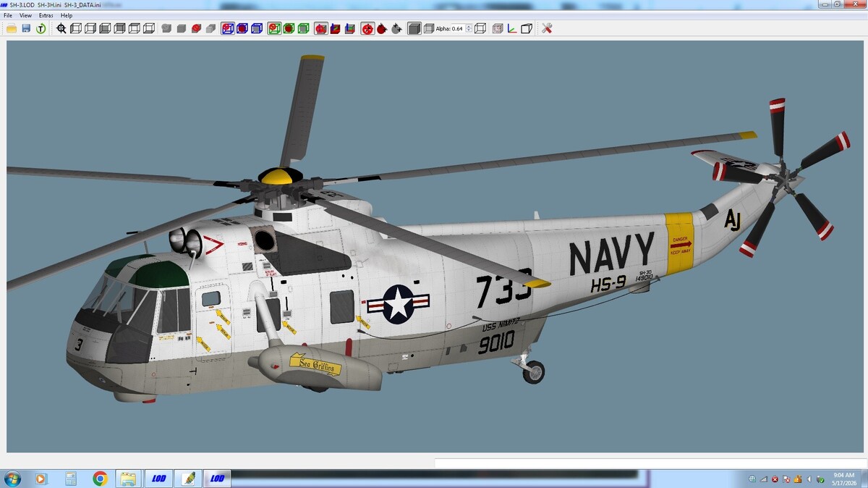The image size is (868, 488).
Task: Select the first wireframe cube view icon
Action: (x=75, y=28)
